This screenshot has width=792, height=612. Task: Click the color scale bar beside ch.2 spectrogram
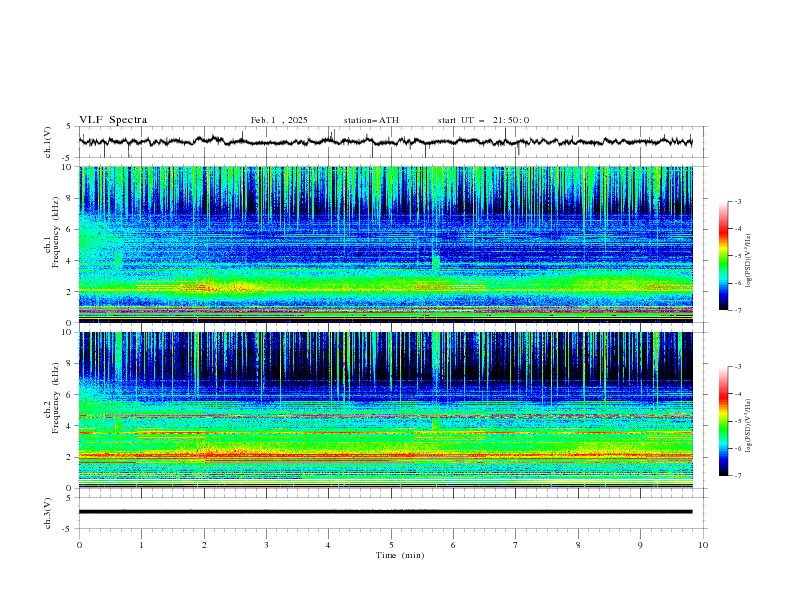tap(723, 421)
